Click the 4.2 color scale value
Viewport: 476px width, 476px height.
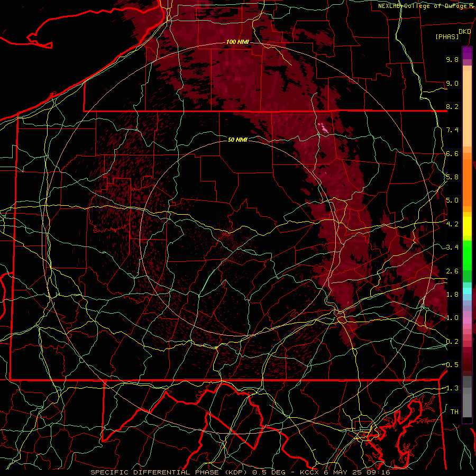[452, 224]
